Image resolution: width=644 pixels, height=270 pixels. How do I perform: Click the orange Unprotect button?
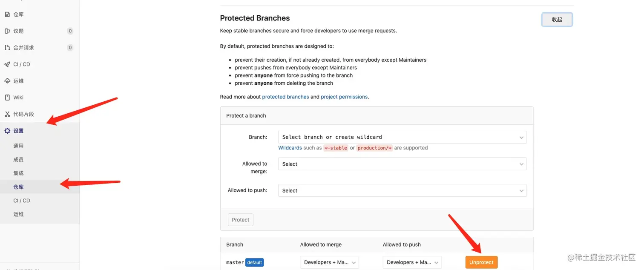[481, 262]
